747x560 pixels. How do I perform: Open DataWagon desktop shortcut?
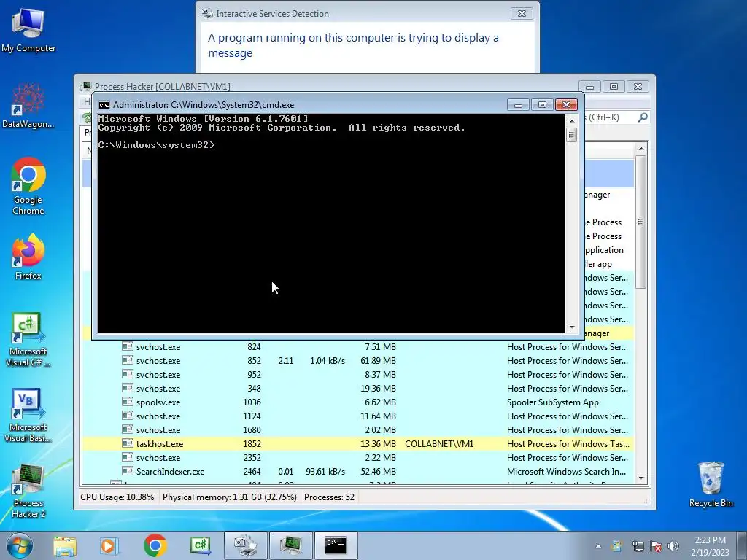click(x=28, y=106)
